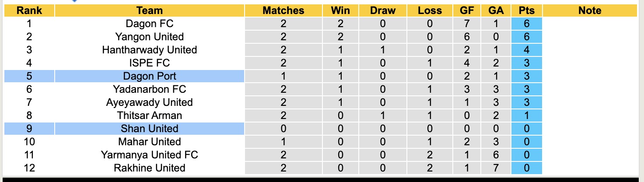Open the Mahar United team link
This screenshot has width=644, height=182.
click(x=150, y=142)
